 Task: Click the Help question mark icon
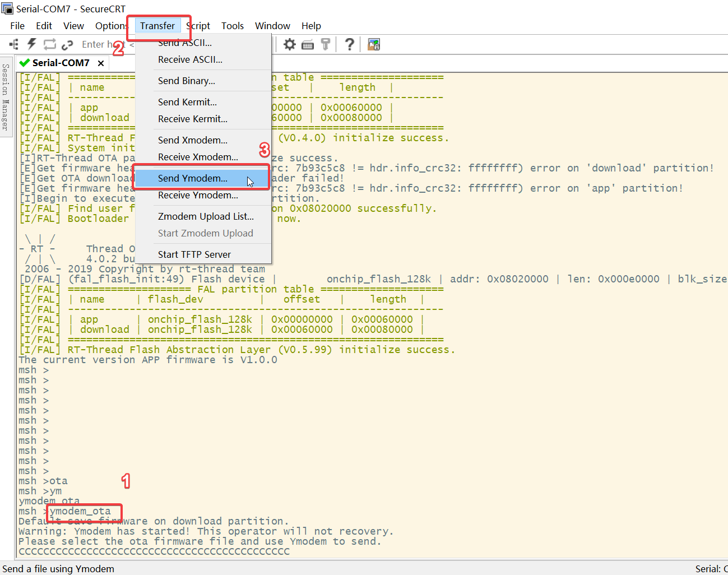pyautogui.click(x=350, y=44)
